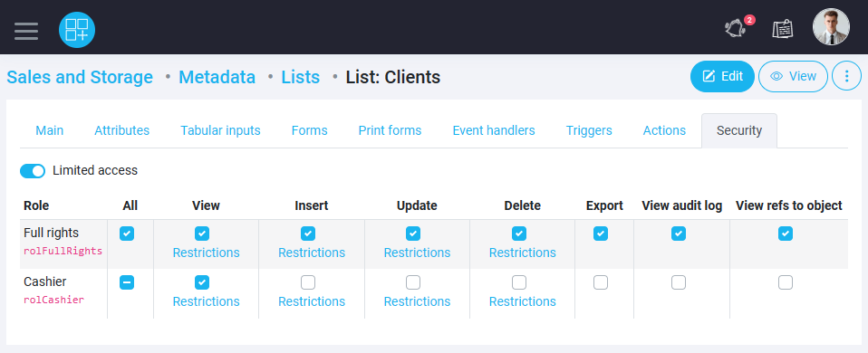868x353 pixels.
Task: Click the View button with eye icon
Action: click(x=793, y=76)
